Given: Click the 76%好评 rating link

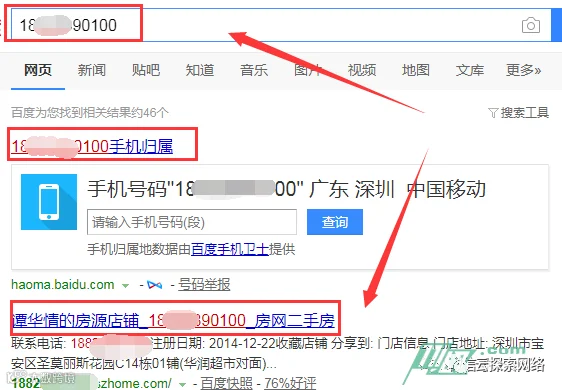Looking at the screenshot, I should (290, 384).
